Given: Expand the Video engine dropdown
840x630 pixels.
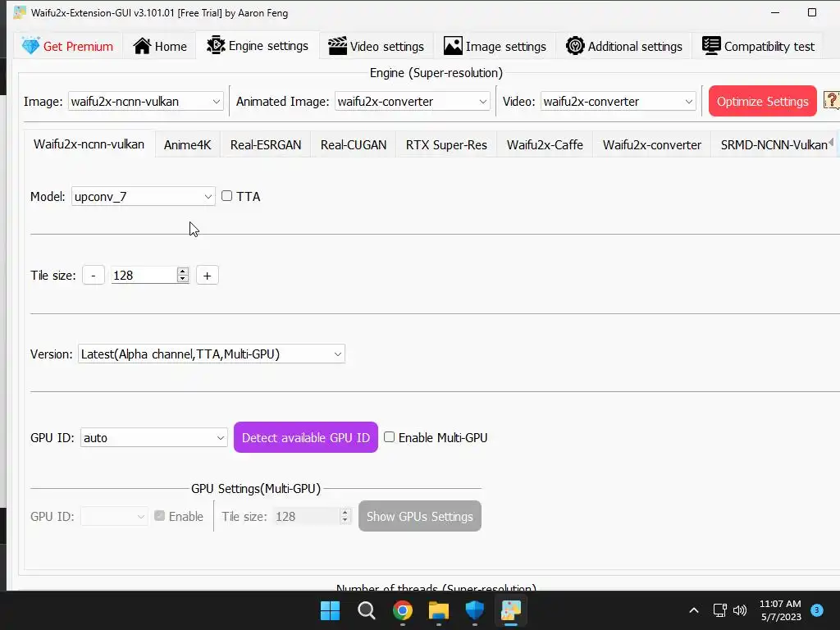Looking at the screenshot, I should pos(619,101).
